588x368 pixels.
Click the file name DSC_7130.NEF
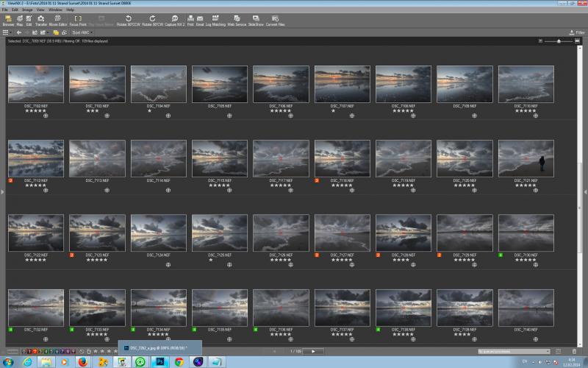point(526,255)
